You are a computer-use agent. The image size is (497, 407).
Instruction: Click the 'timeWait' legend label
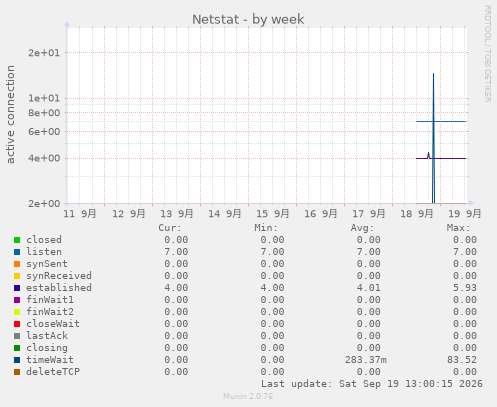pyautogui.click(x=50, y=360)
